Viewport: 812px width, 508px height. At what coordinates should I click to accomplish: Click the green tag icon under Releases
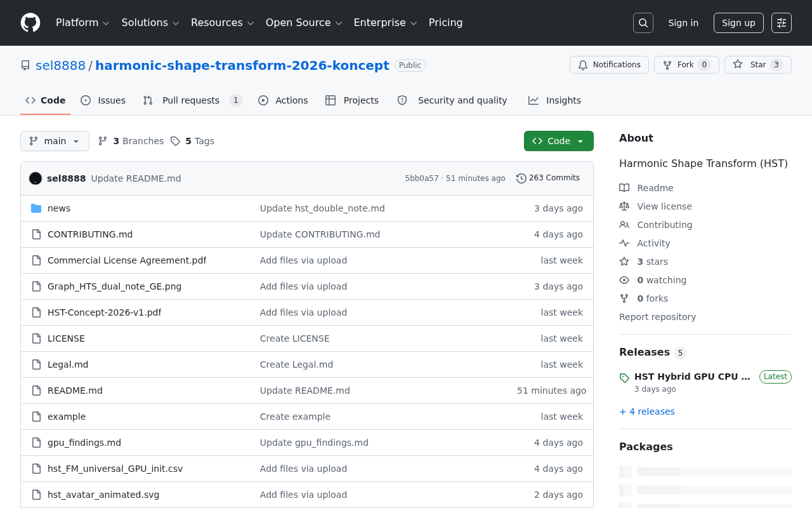coord(624,378)
